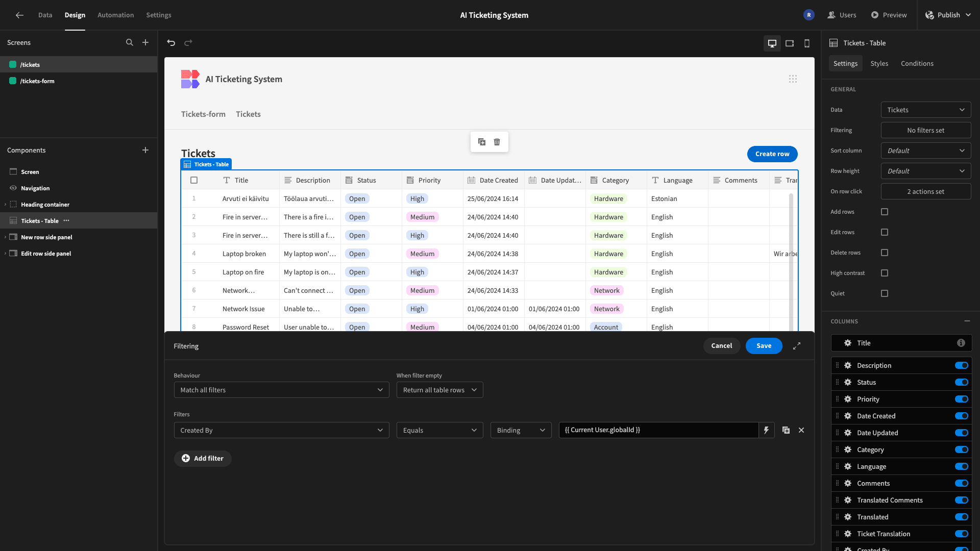Open Tickets - Table more options

coord(66,221)
